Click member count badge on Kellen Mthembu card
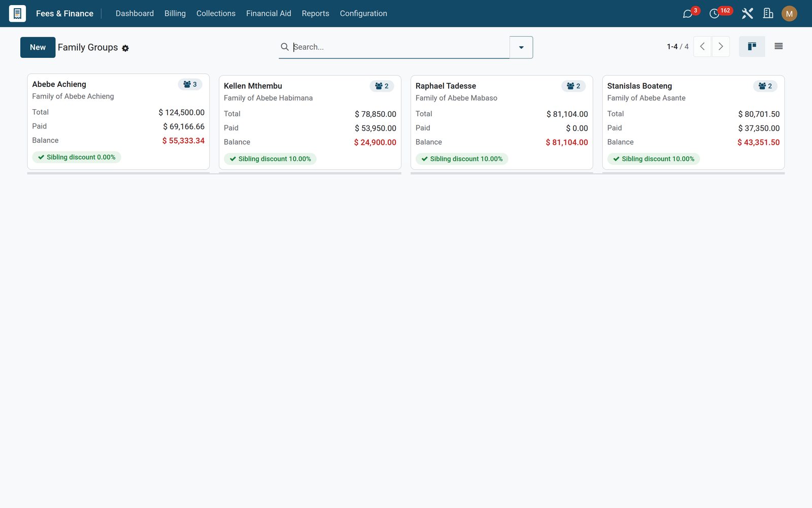The height and width of the screenshot is (508, 812). point(382,86)
